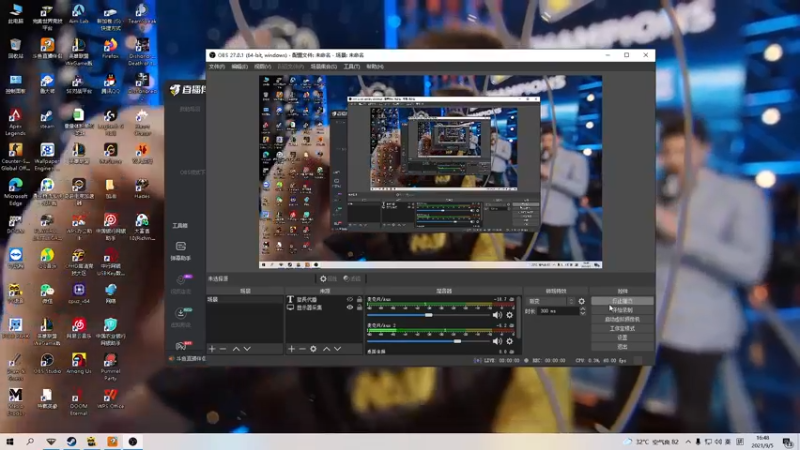Toggle visibility eye of text source
The height and width of the screenshot is (450, 800).
coord(349,300)
